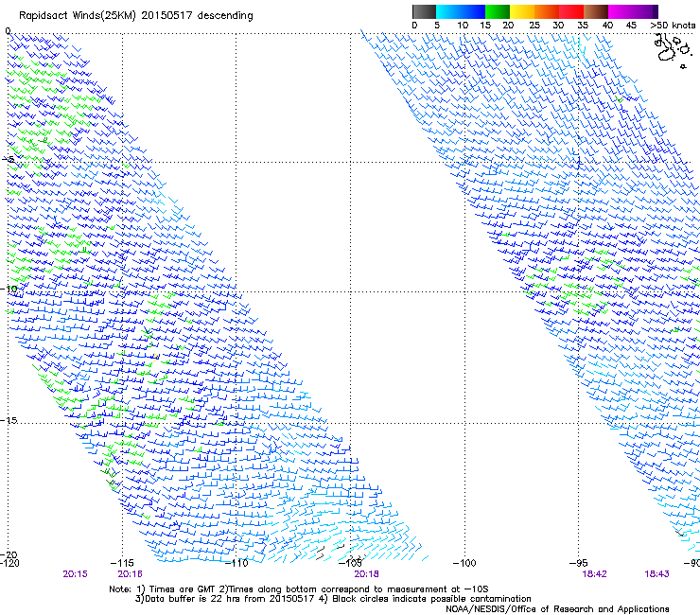Click the -100 longitude axis label

click(x=464, y=563)
